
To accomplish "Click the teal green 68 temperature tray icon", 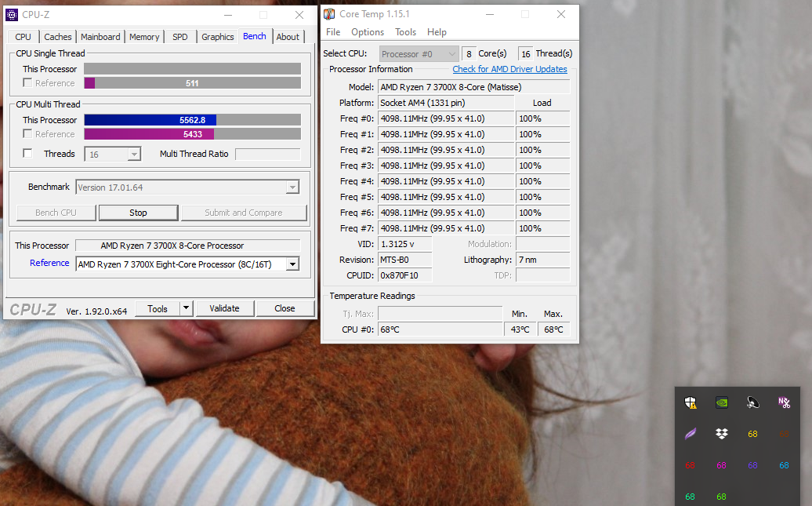I will pyautogui.click(x=691, y=497).
